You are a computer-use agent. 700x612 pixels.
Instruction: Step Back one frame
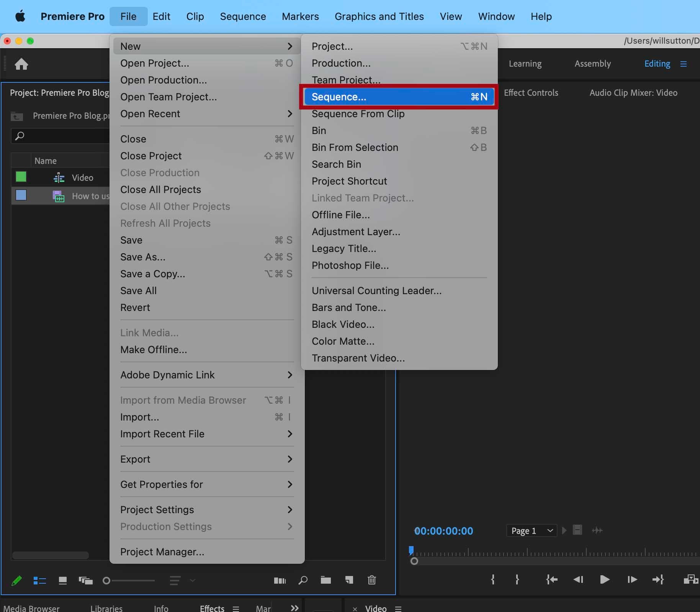[578, 579]
